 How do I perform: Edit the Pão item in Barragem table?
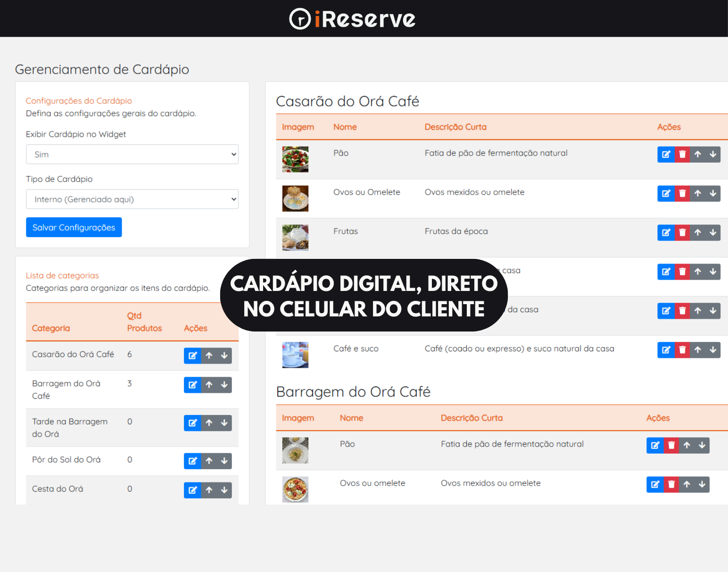[655, 446]
